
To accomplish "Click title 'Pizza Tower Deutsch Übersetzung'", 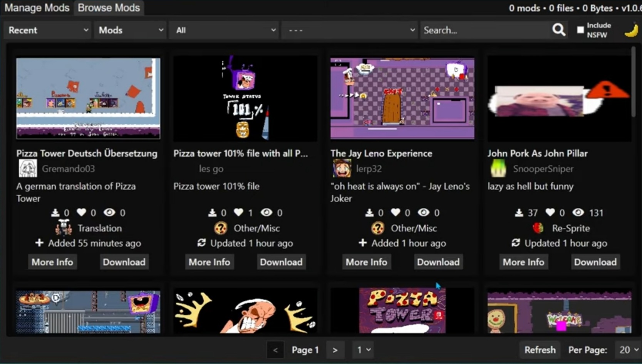I will (x=87, y=153).
